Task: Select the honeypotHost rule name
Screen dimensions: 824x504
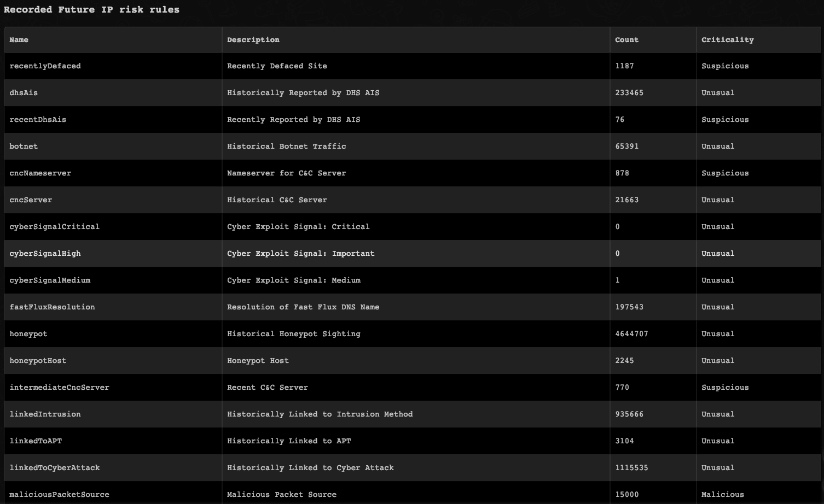Action: click(x=38, y=361)
